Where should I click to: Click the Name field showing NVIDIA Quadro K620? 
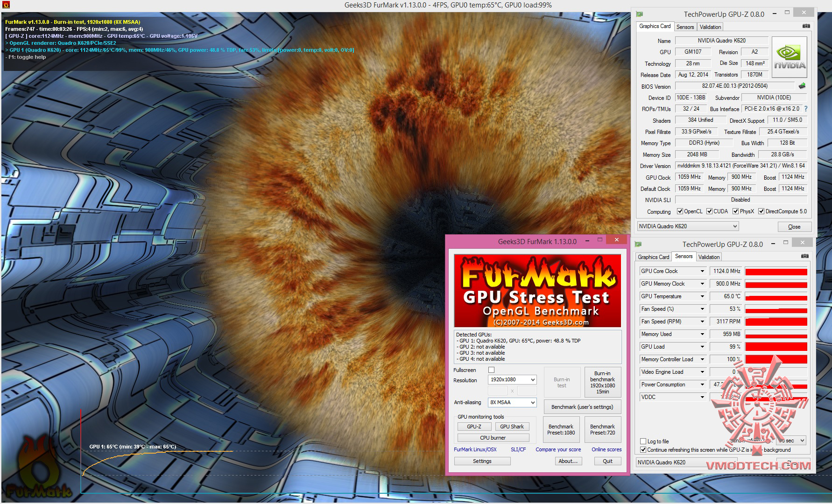click(x=721, y=41)
